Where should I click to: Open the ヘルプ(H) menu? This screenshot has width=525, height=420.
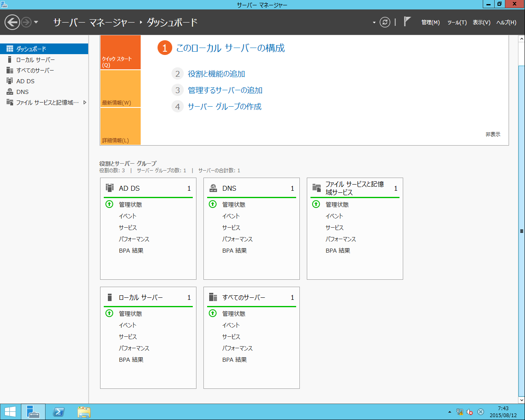point(506,23)
